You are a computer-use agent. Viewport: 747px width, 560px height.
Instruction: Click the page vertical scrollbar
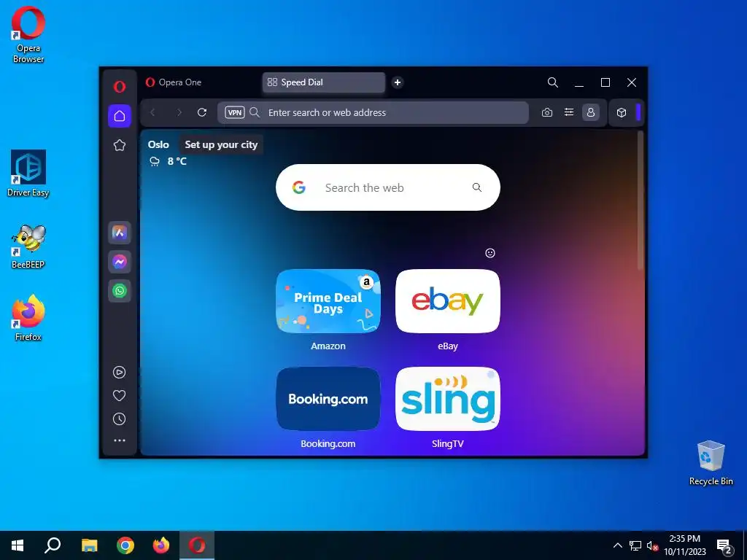tap(640, 200)
